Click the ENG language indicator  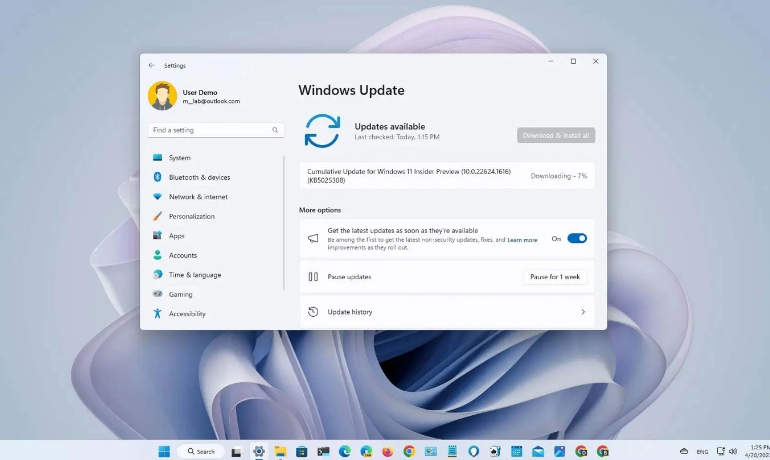pos(702,452)
